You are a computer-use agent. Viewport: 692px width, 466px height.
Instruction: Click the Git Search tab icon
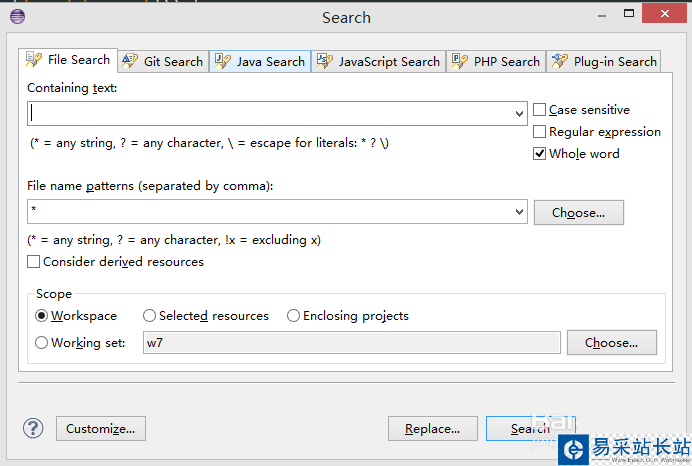click(130, 61)
